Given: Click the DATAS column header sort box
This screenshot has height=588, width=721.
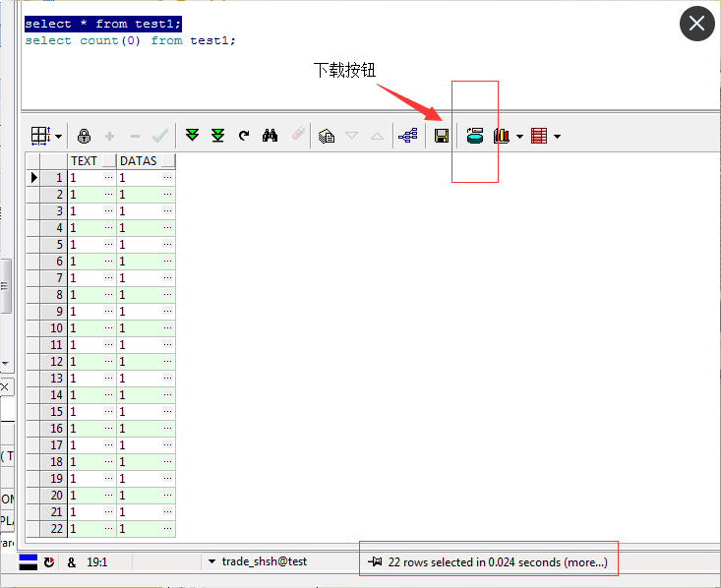Looking at the screenshot, I should (168, 160).
